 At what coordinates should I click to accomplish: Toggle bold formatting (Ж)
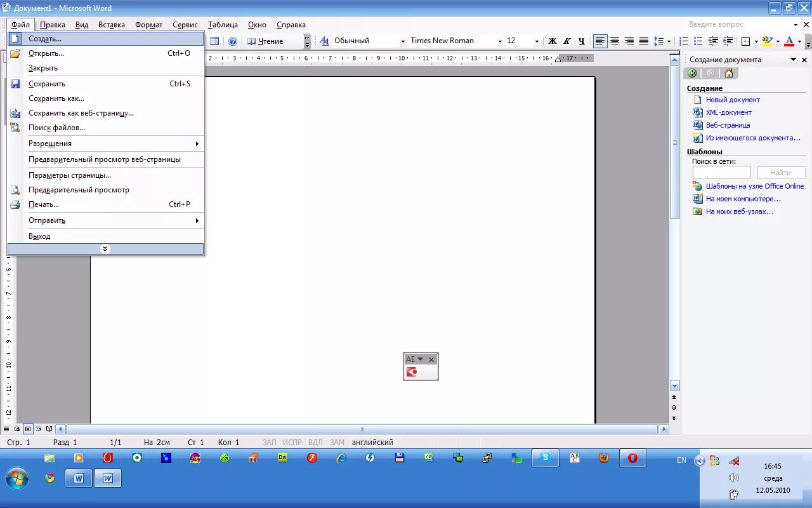(x=552, y=41)
